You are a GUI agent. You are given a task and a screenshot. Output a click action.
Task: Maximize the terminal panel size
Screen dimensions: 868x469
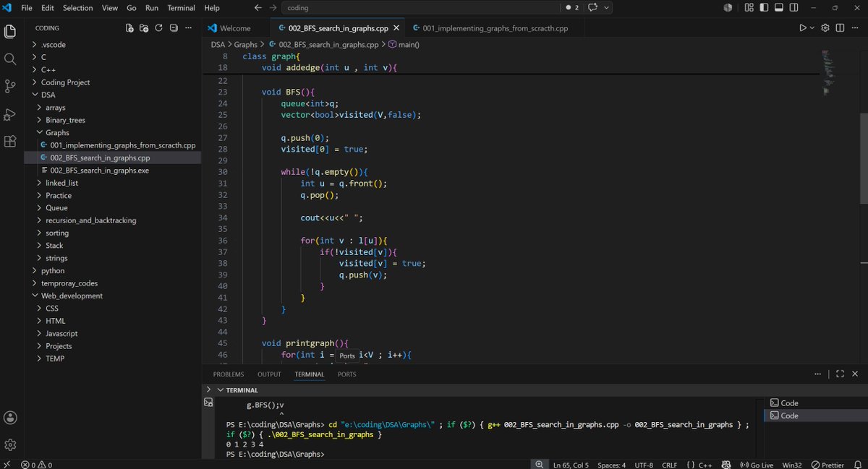pyautogui.click(x=840, y=374)
